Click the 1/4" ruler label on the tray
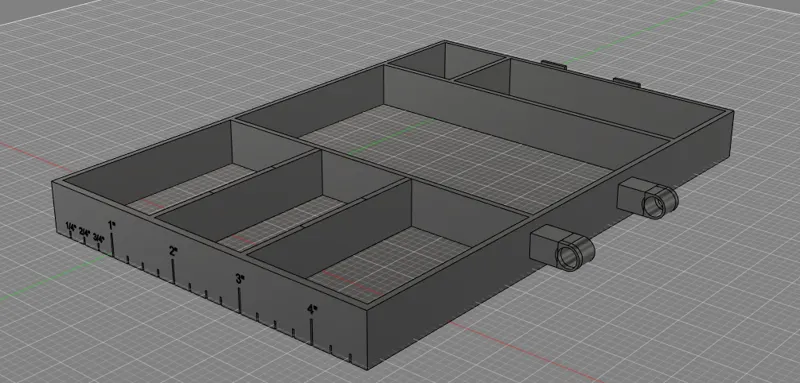 70,226
